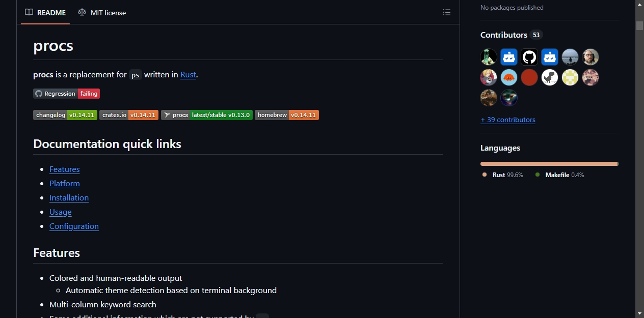The image size is (644, 318).
Task: Click the book icon on README tab
Action: click(29, 12)
